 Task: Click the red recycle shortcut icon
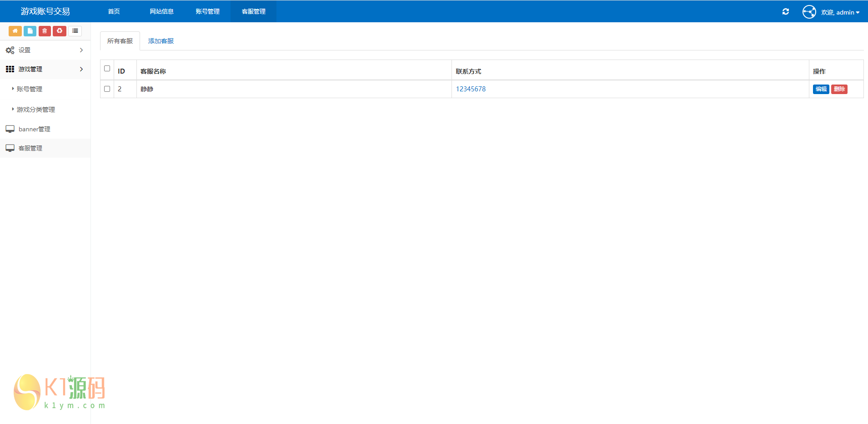tap(60, 31)
